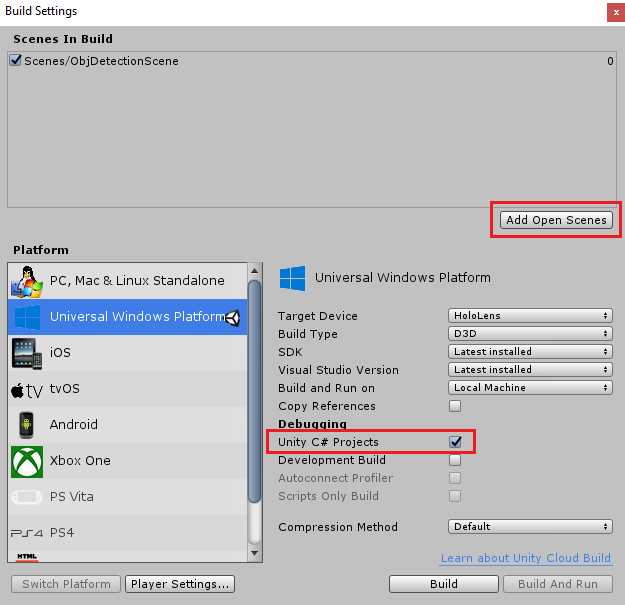Click the Build And Run button
The height and width of the screenshot is (605, 625).
click(558, 584)
